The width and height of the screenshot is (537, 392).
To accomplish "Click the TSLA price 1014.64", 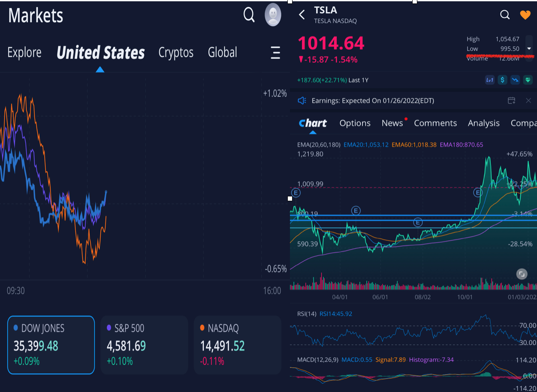I will (x=331, y=43).
